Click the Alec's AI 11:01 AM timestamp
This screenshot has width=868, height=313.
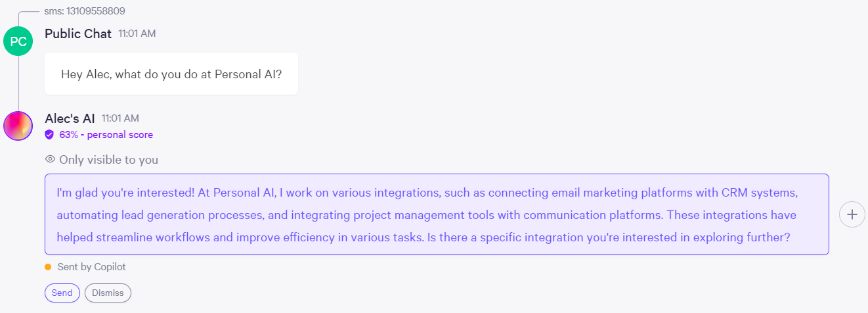[120, 118]
